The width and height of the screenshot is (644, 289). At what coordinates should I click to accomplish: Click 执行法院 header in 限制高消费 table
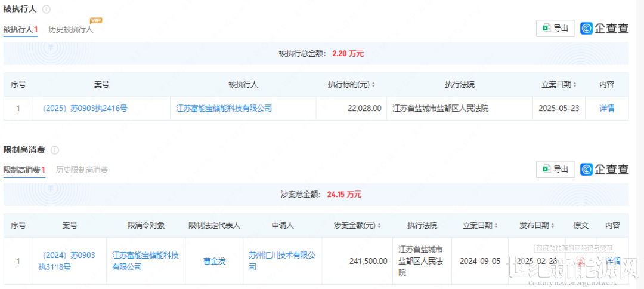pyautogui.click(x=422, y=226)
